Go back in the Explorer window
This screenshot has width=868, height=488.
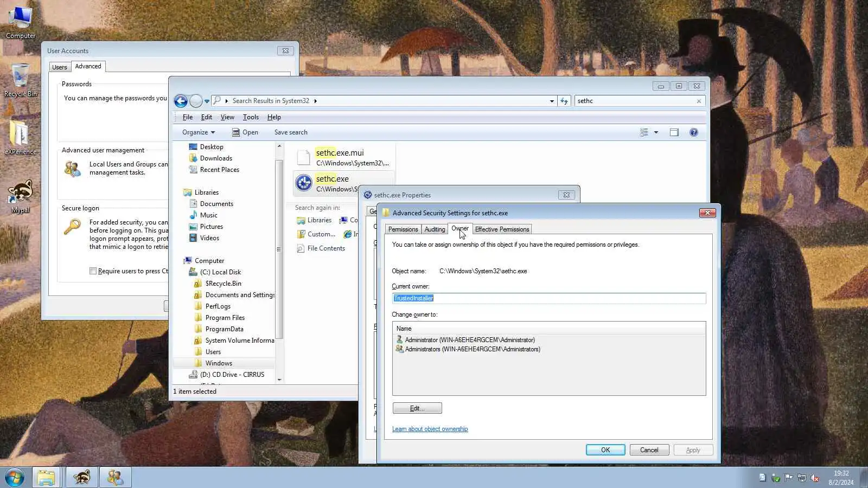pos(181,101)
